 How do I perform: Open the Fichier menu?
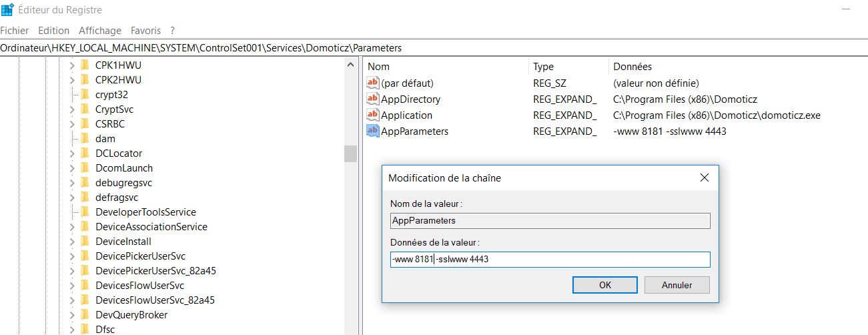pyautogui.click(x=15, y=31)
